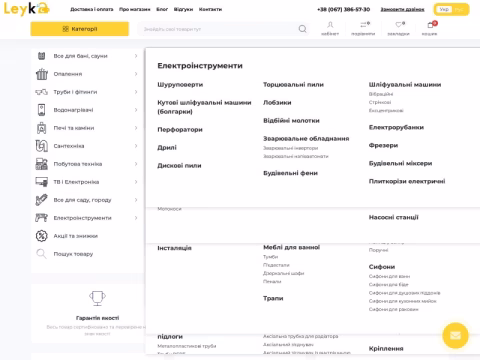Open Плиткорізи електричні subcategory

point(407,181)
